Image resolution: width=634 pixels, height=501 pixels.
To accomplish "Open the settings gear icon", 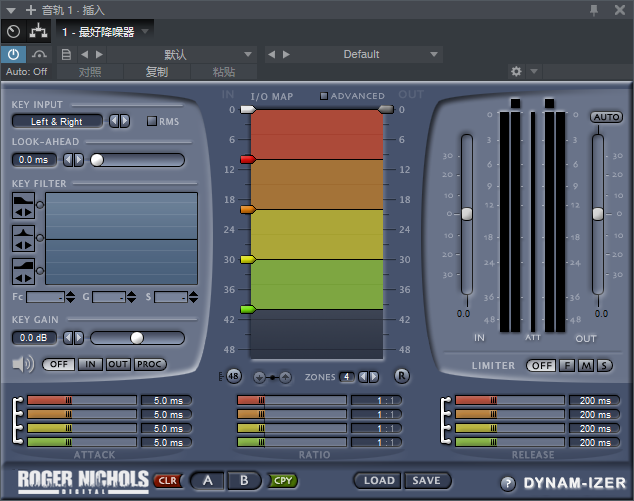I will point(516,72).
